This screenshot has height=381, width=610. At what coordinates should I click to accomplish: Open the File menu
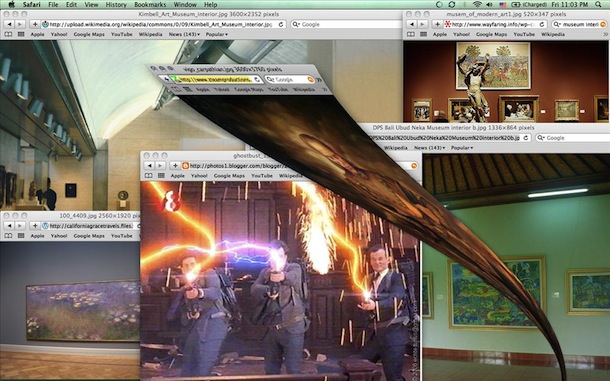click(53, 5)
